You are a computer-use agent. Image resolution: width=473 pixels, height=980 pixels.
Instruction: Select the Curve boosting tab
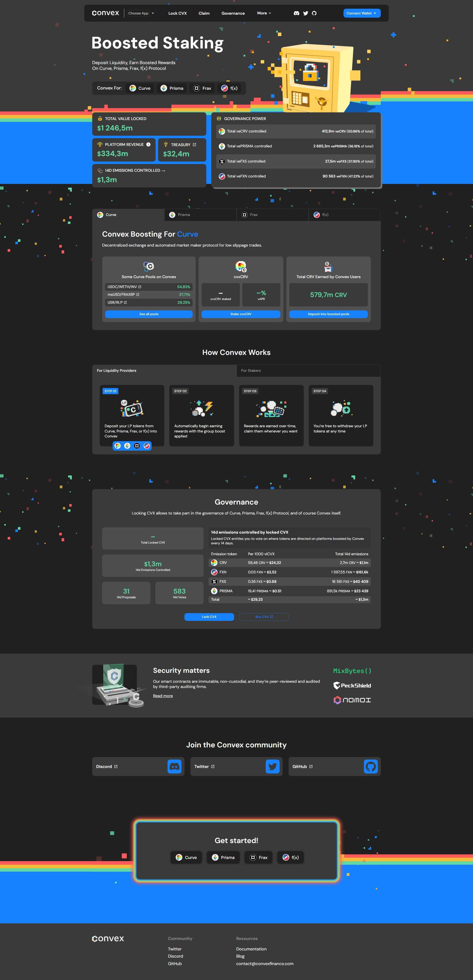(128, 215)
